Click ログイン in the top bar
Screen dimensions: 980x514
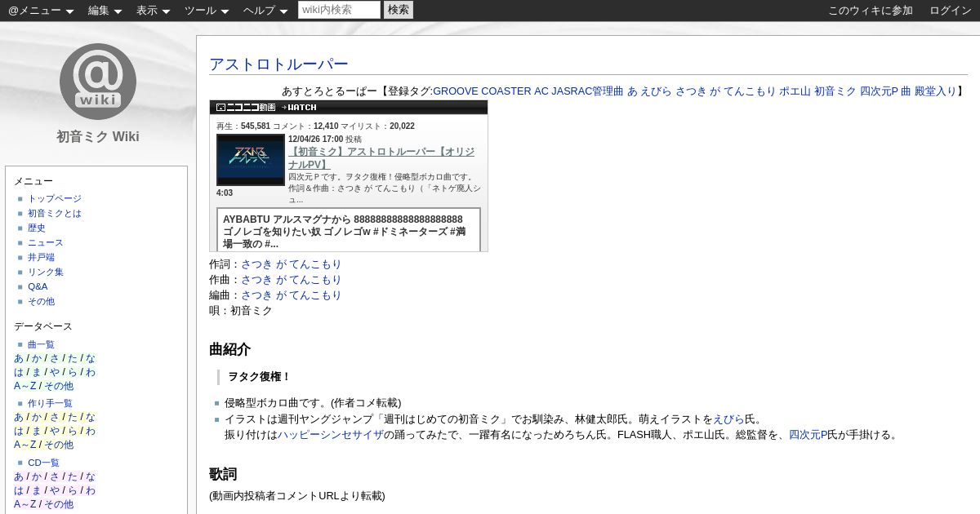point(951,11)
